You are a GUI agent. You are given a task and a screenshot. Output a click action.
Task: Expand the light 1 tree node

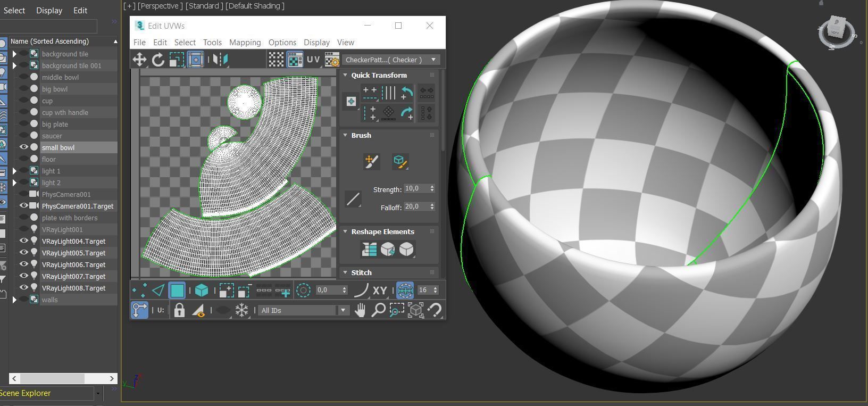(x=14, y=171)
